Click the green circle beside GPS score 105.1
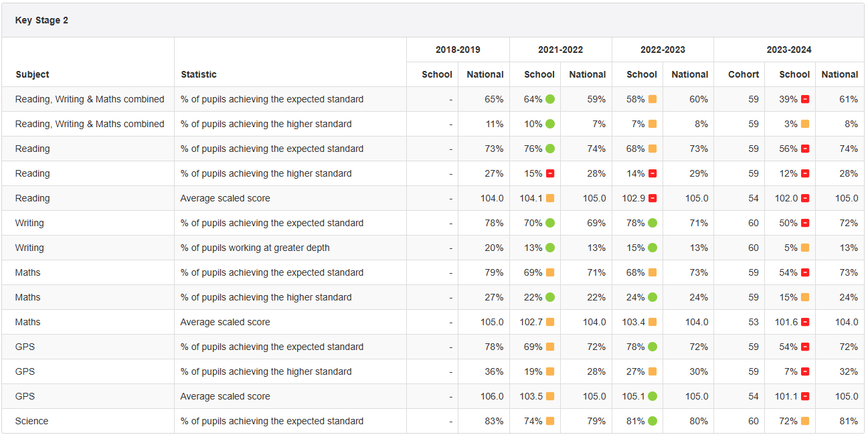868x437 pixels. tap(653, 396)
